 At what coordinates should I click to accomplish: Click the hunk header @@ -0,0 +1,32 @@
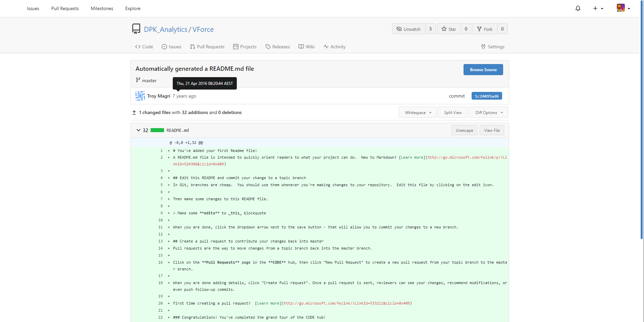point(186,143)
